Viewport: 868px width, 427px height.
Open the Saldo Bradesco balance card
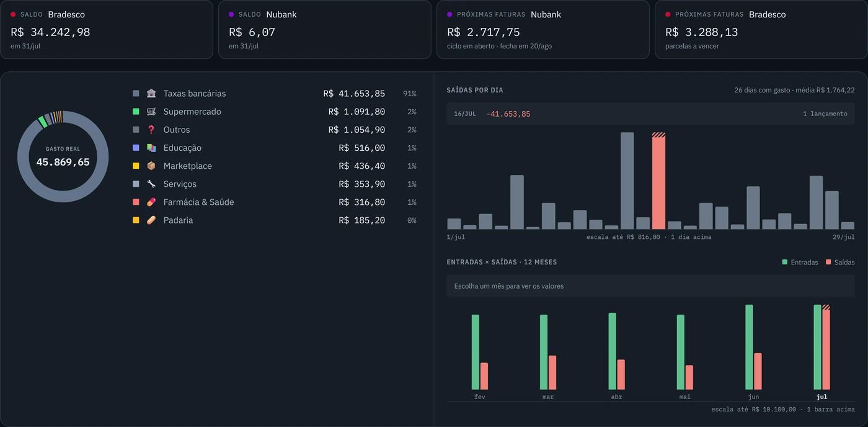coord(107,29)
